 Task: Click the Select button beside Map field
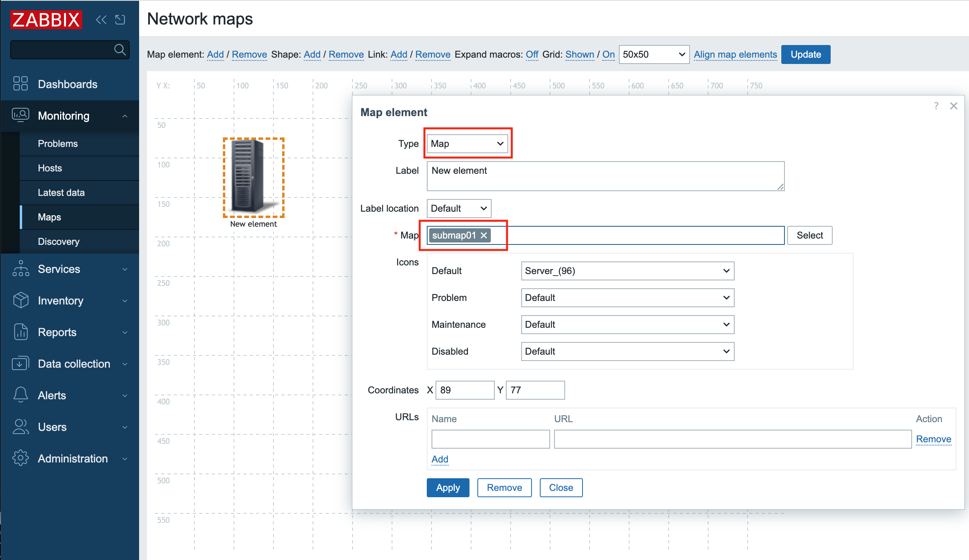point(810,235)
